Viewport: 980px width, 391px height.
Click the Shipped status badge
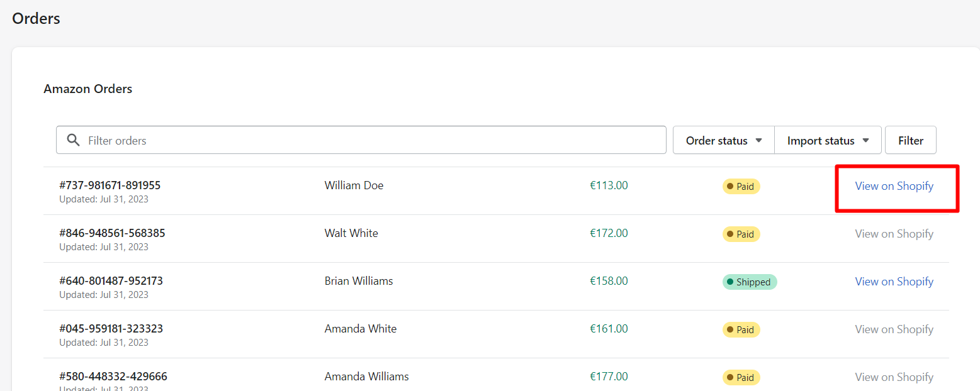point(750,282)
